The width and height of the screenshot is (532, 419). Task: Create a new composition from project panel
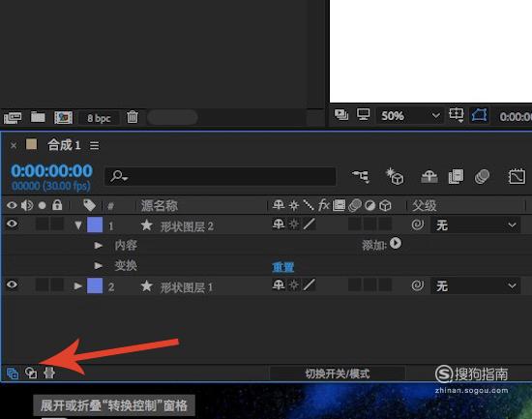[x=64, y=117]
